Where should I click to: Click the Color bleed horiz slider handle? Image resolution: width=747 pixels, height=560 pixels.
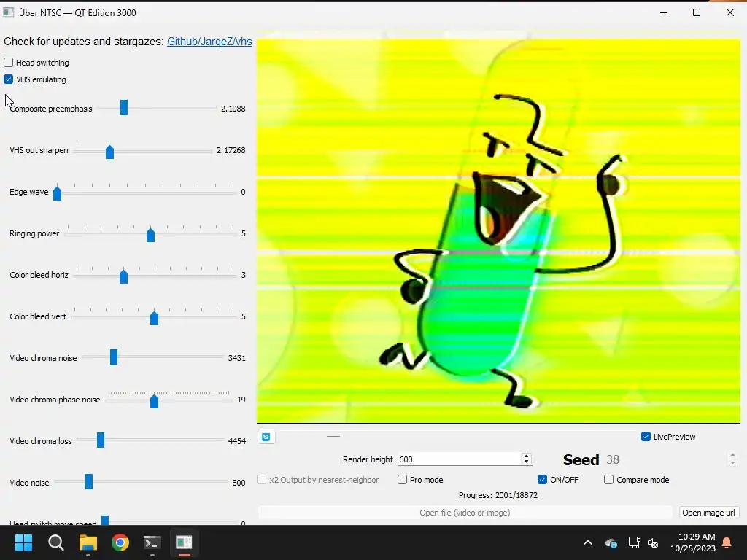(123, 276)
